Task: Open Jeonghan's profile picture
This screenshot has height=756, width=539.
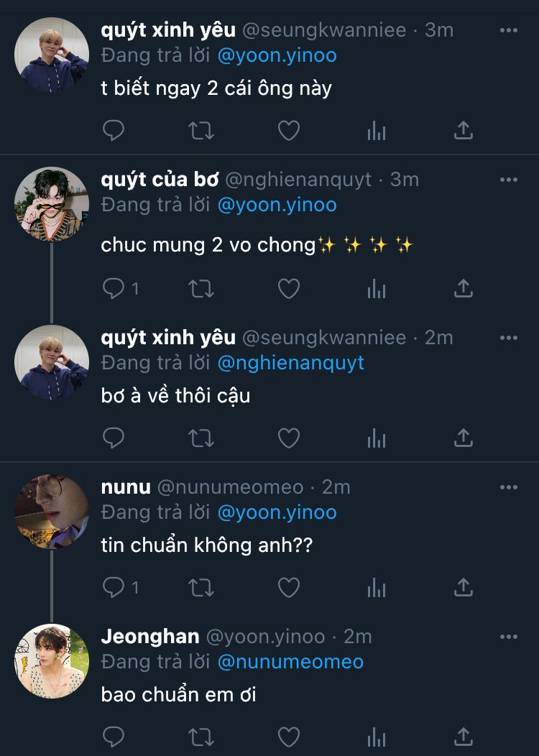Action: pos(52,660)
